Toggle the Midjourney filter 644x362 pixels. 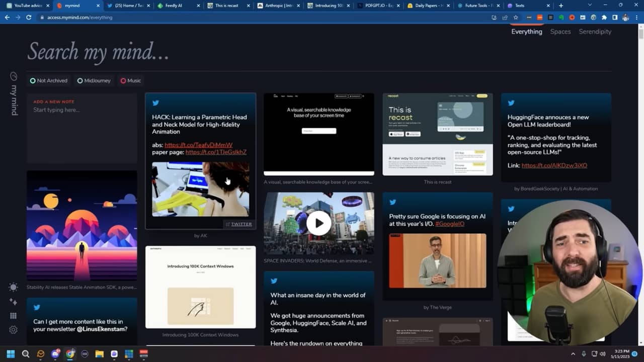(x=94, y=80)
